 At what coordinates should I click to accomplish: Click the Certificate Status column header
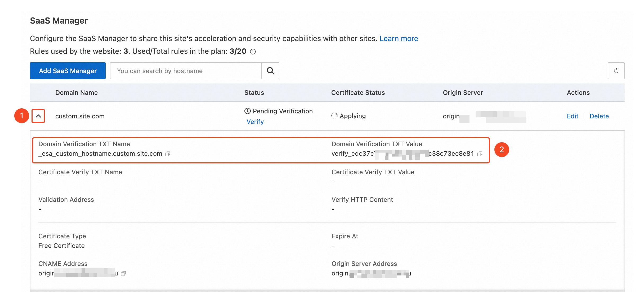(358, 92)
